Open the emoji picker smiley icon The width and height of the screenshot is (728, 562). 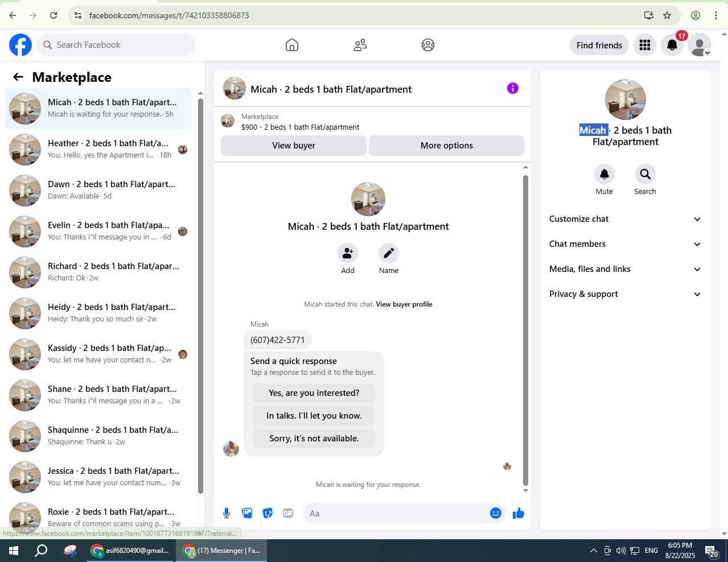pos(496,513)
